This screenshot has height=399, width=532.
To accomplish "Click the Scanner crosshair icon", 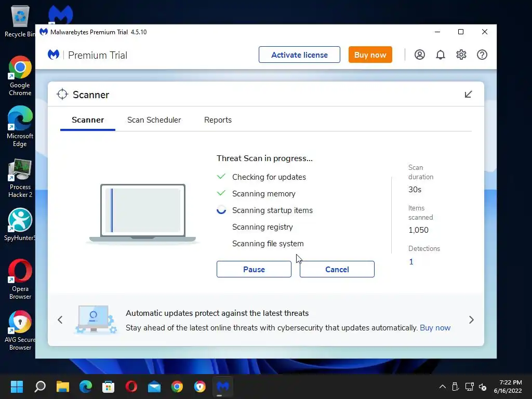I will (62, 95).
